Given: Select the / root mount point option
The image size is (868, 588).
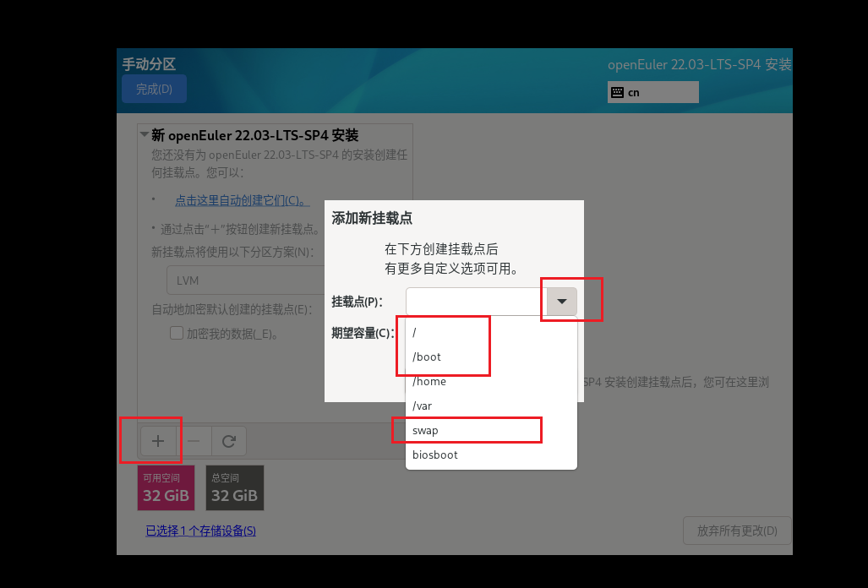Looking at the screenshot, I should [x=491, y=333].
